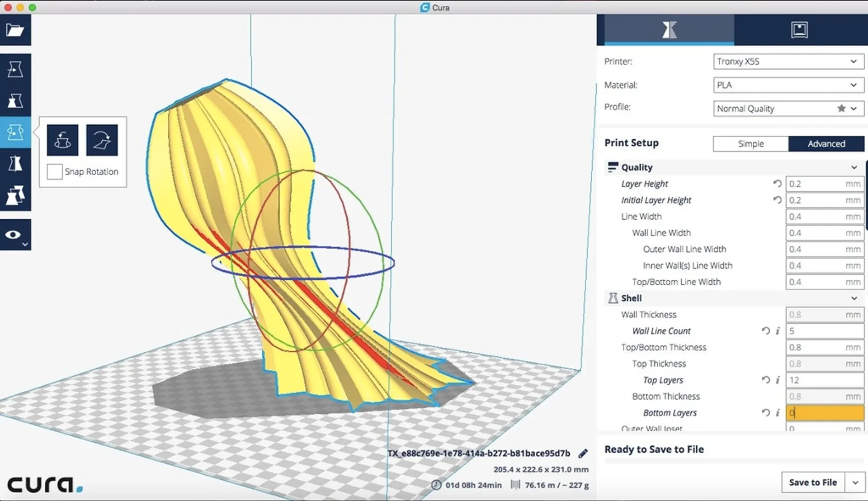This screenshot has width=868, height=501.
Task: Click the print time clock icon
Action: 436,485
